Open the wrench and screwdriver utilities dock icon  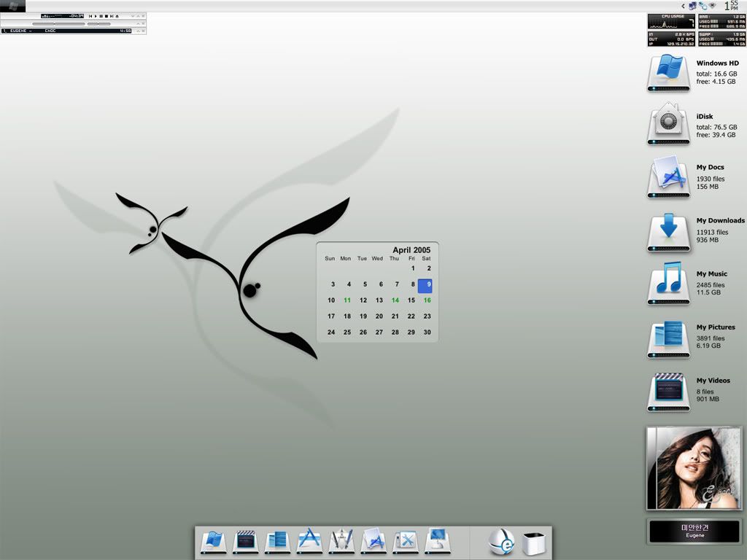(406, 542)
